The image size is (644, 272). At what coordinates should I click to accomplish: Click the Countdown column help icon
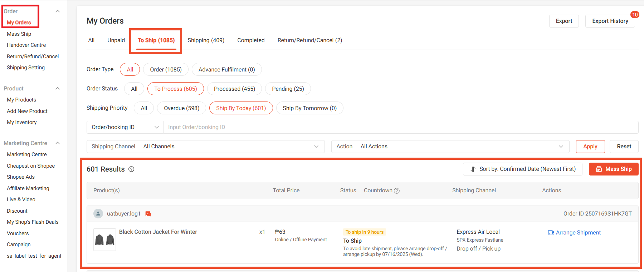(x=397, y=191)
